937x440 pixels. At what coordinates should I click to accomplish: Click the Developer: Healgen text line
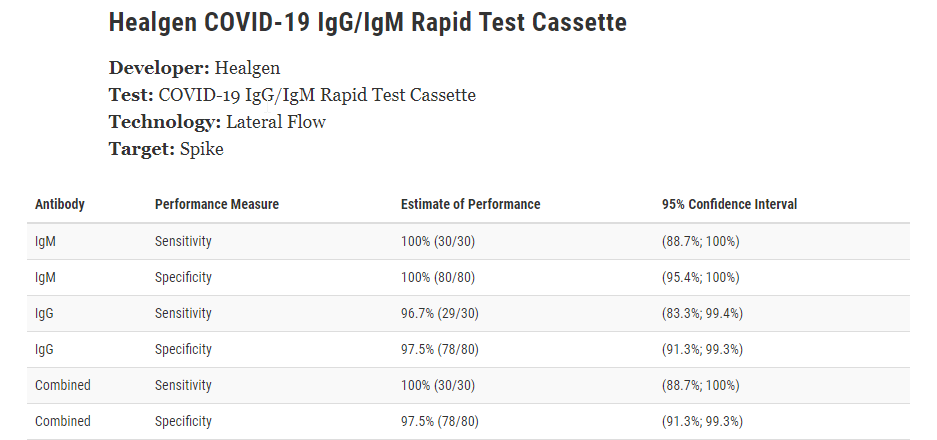(194, 68)
